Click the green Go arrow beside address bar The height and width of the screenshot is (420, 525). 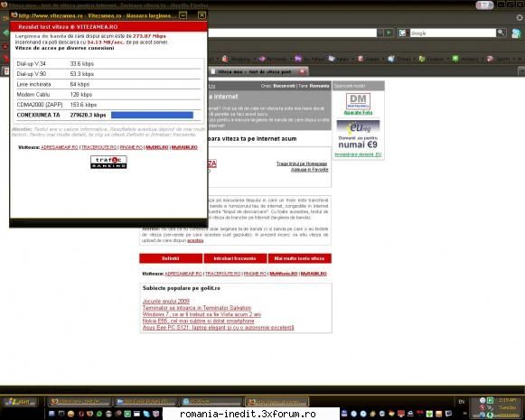coord(389,33)
